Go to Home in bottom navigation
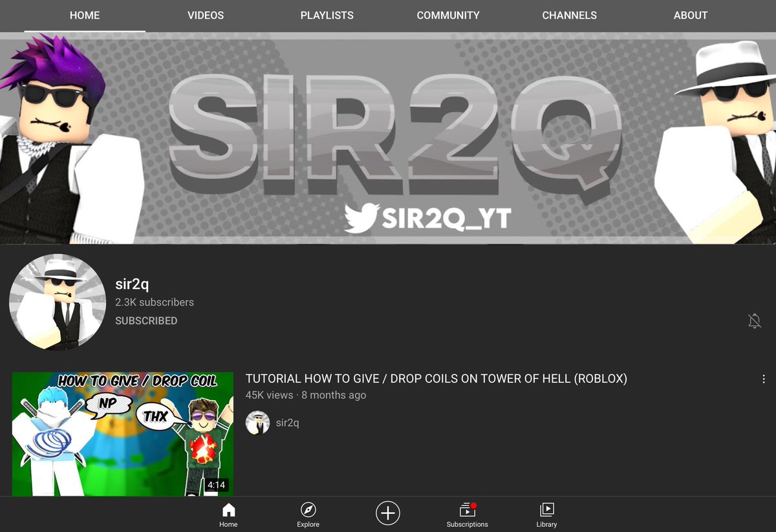 [x=228, y=515]
